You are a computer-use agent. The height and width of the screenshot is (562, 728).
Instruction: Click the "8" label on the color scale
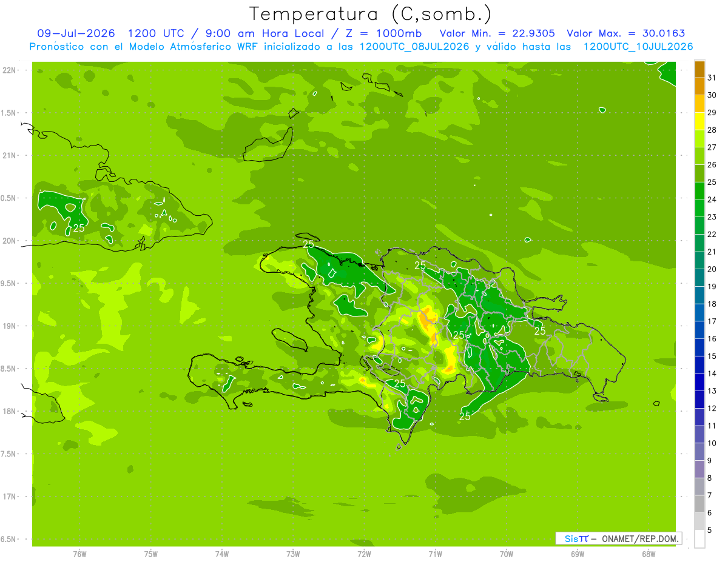(710, 478)
